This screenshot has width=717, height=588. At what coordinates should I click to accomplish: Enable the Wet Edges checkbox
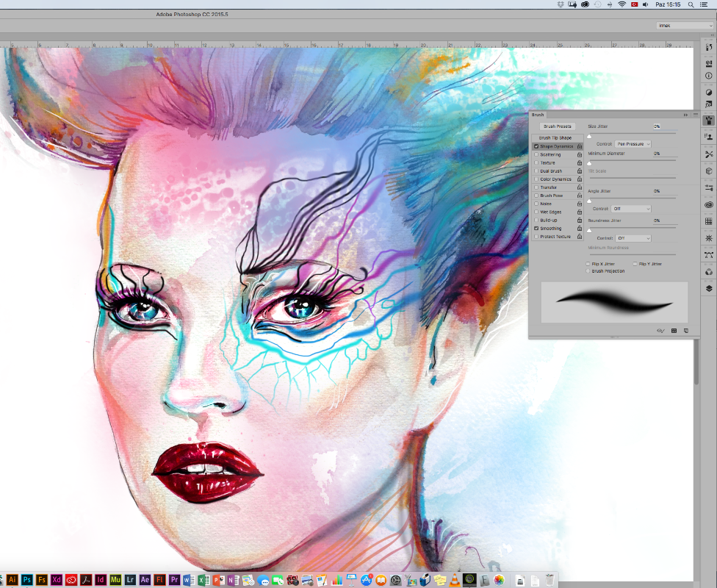(x=536, y=212)
